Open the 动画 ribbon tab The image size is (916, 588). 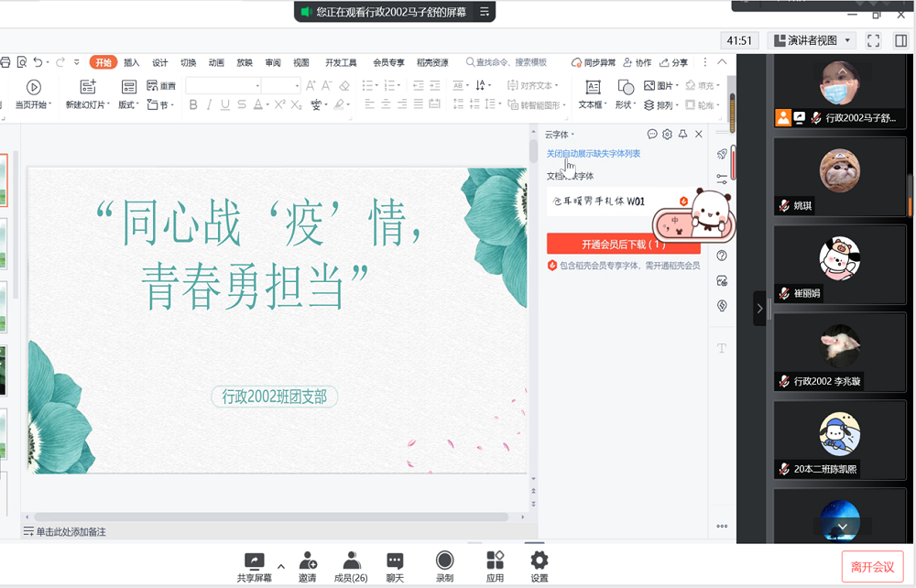(216, 62)
